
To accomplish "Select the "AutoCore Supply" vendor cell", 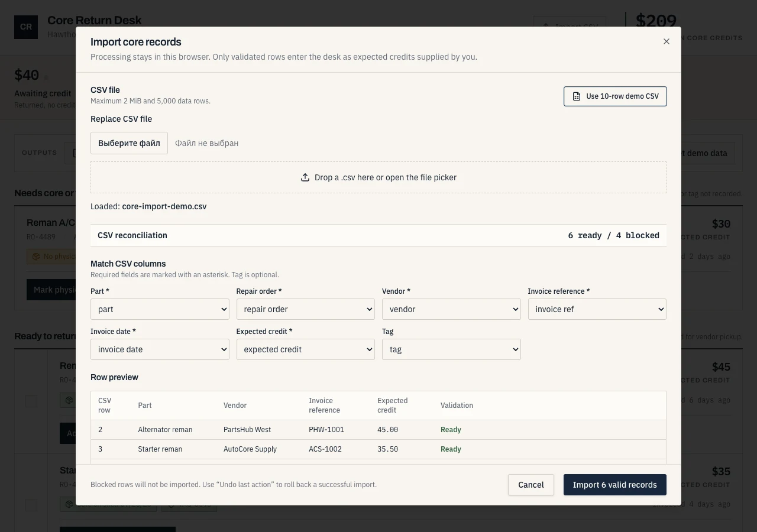I will tap(250, 449).
